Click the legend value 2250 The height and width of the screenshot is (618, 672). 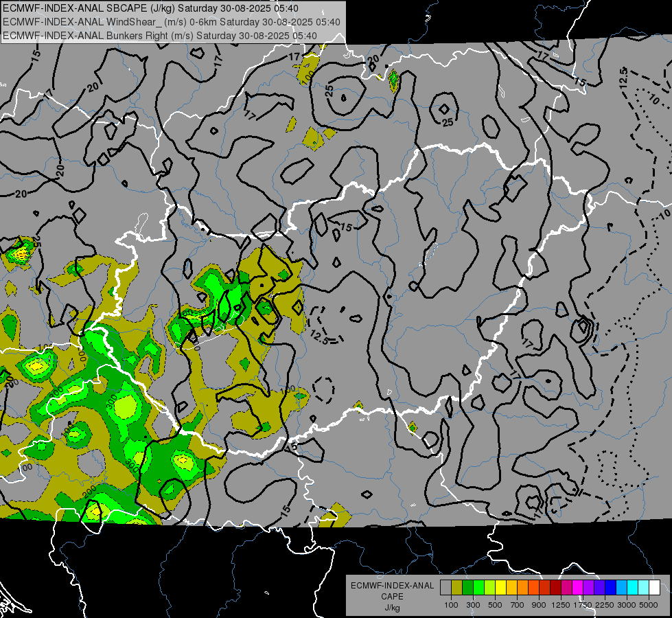tap(605, 605)
